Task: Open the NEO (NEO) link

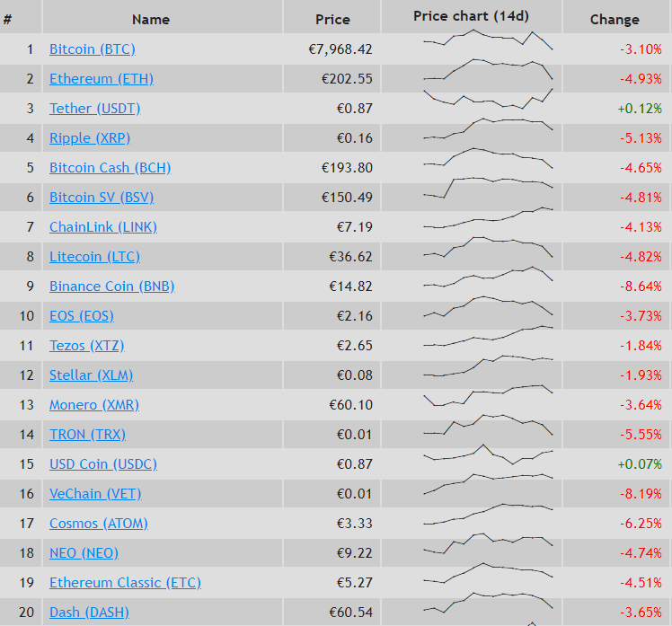Action: [x=84, y=552]
